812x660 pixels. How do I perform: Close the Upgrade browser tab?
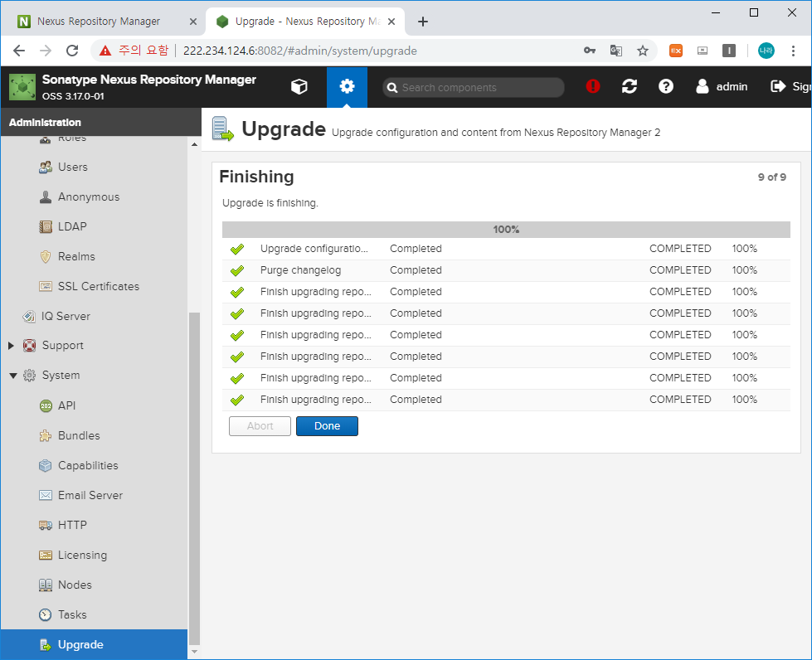[391, 22]
